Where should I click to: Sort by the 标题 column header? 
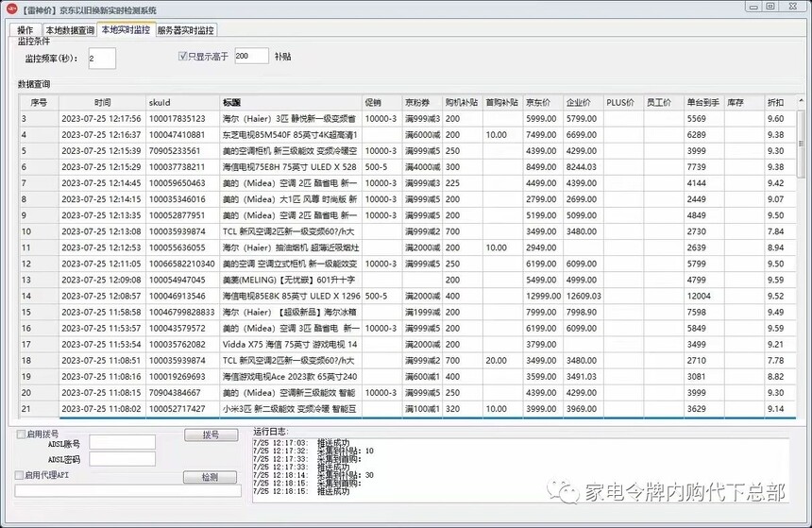(x=291, y=103)
